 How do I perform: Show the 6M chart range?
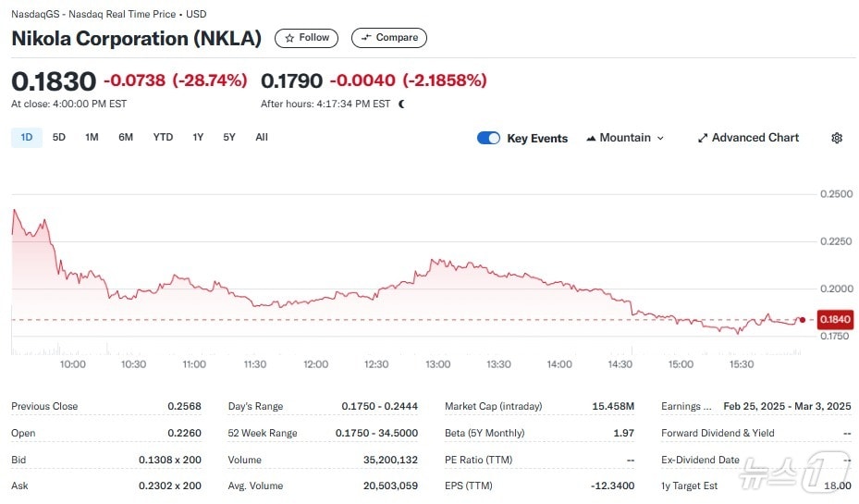[x=126, y=137]
